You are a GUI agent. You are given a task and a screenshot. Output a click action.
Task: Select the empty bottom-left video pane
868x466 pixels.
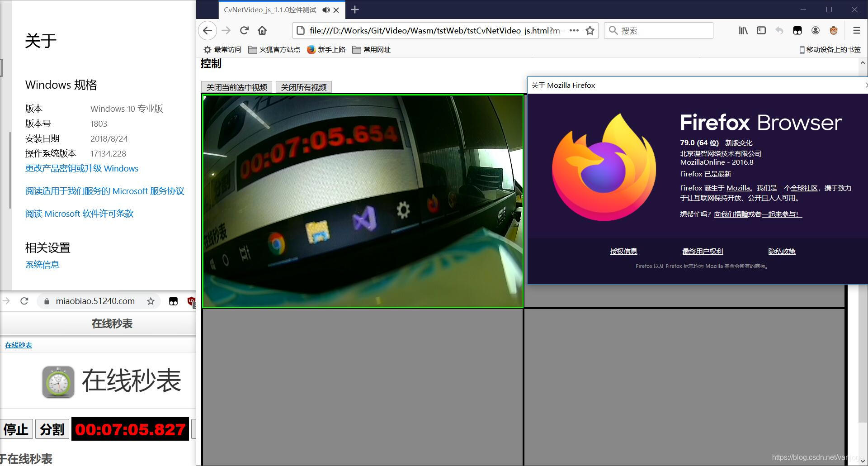(363, 387)
